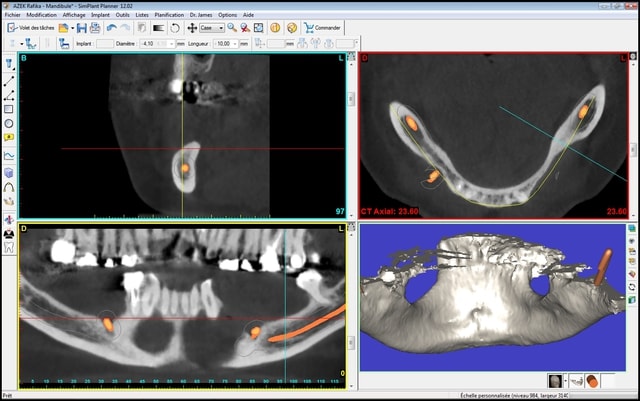Viewport: 640px width, 401px height.
Task: Toggle the jaw bone visibility in 3D view
Action: coord(577,381)
